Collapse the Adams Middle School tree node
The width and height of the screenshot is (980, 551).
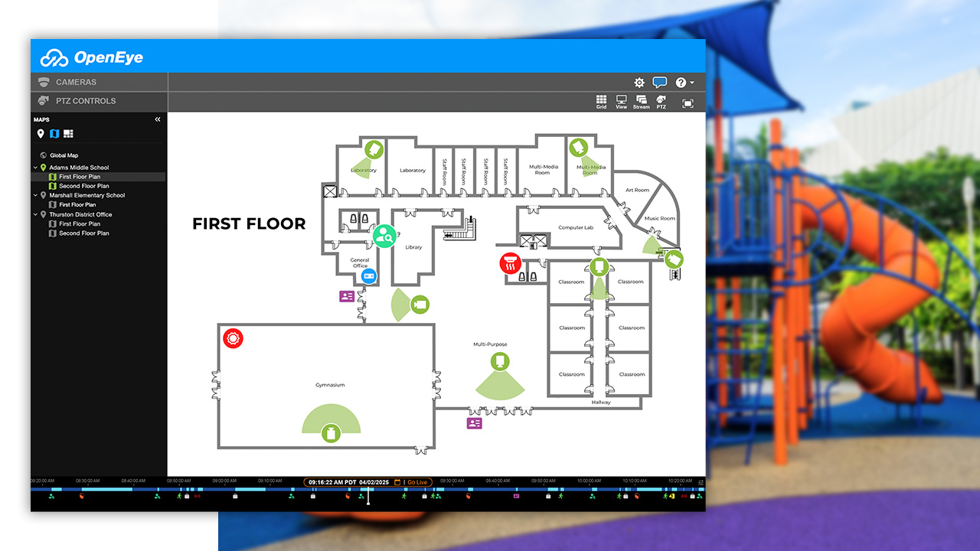(x=35, y=168)
